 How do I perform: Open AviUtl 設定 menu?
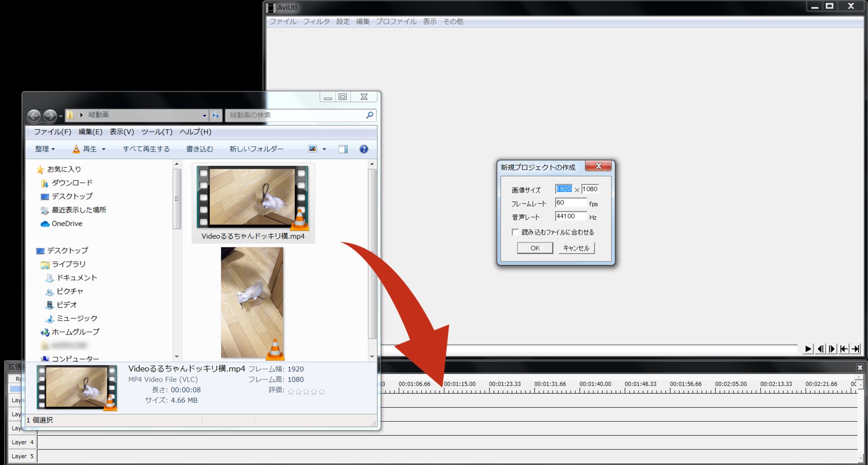click(343, 21)
